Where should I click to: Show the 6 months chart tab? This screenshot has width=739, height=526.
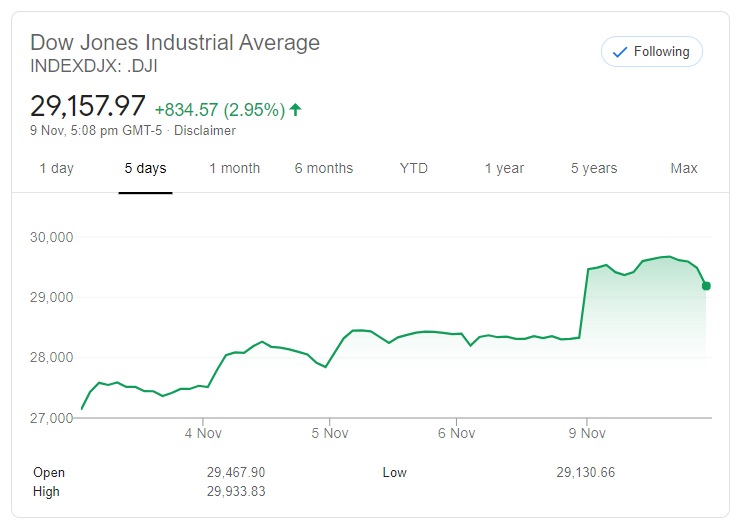(x=324, y=168)
